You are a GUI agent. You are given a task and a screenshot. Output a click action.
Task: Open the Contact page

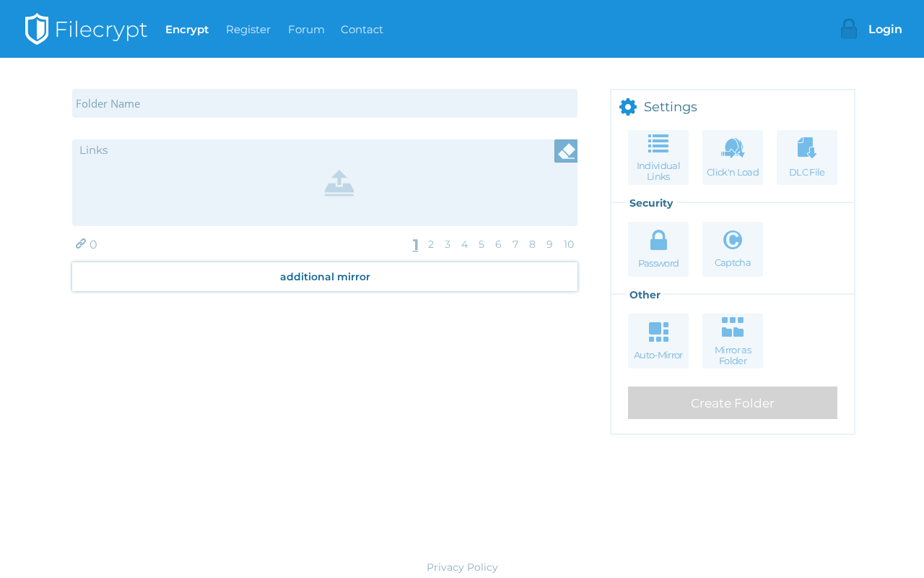pyautogui.click(x=362, y=30)
